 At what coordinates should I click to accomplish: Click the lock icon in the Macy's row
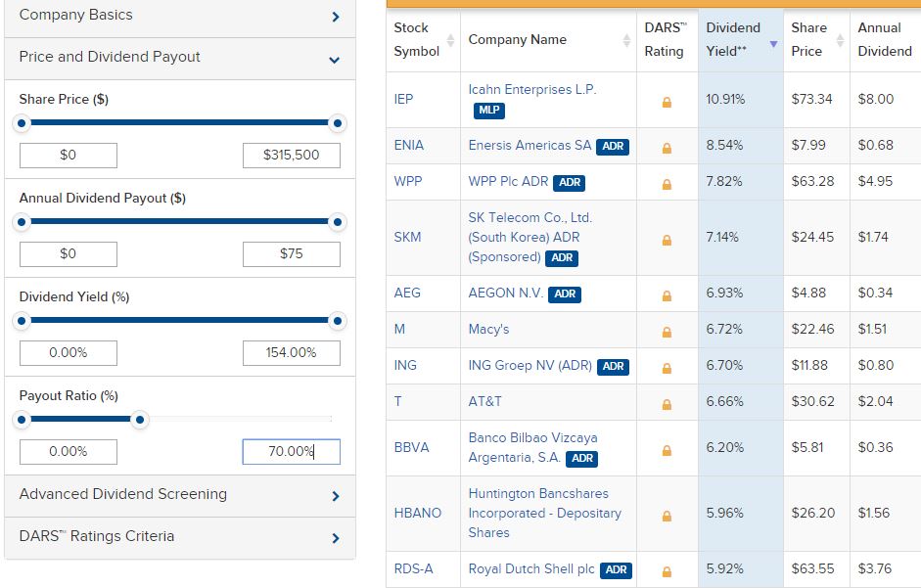click(x=667, y=333)
